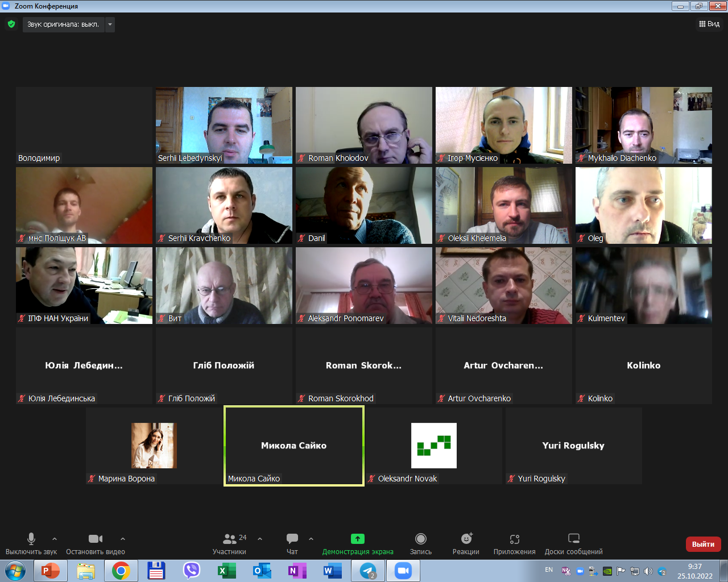
Task: Select Vitalii Nedoreshta video tile
Action: point(504,285)
